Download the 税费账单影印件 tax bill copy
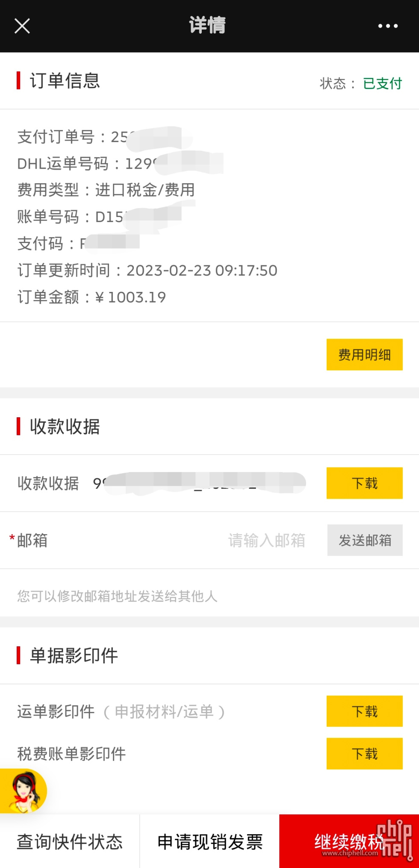Viewport: 419px width, 868px height. coord(364,754)
